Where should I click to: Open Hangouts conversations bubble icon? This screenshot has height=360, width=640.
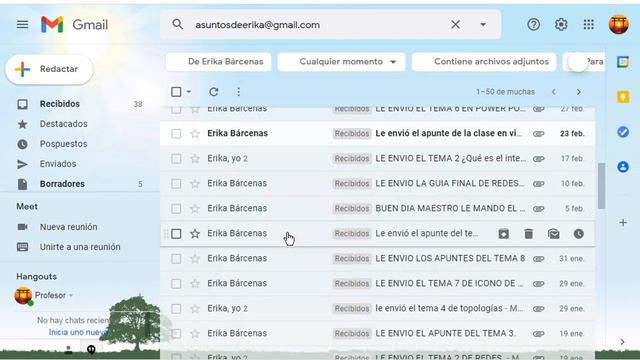coord(91,349)
